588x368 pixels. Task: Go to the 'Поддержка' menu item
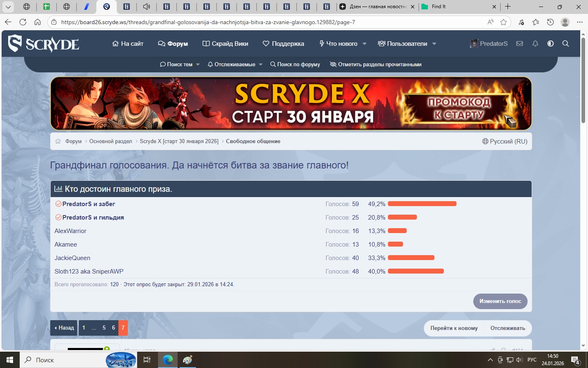(x=283, y=43)
